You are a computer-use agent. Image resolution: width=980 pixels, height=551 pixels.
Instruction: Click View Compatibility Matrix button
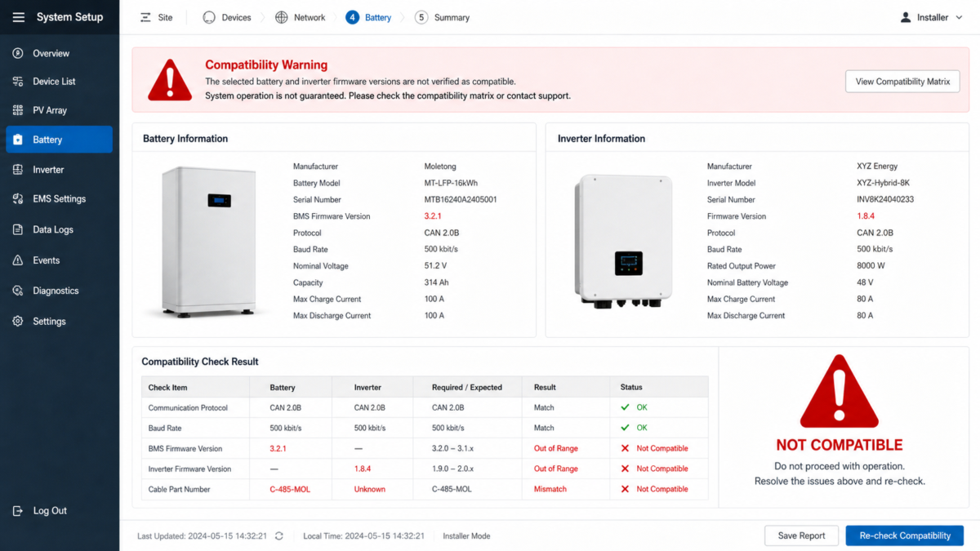click(x=902, y=82)
